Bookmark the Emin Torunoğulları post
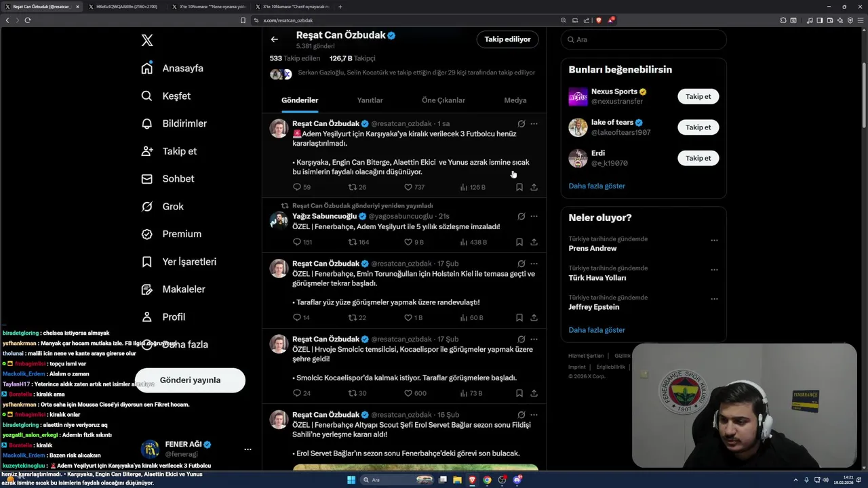The image size is (868, 488). [x=519, y=317]
